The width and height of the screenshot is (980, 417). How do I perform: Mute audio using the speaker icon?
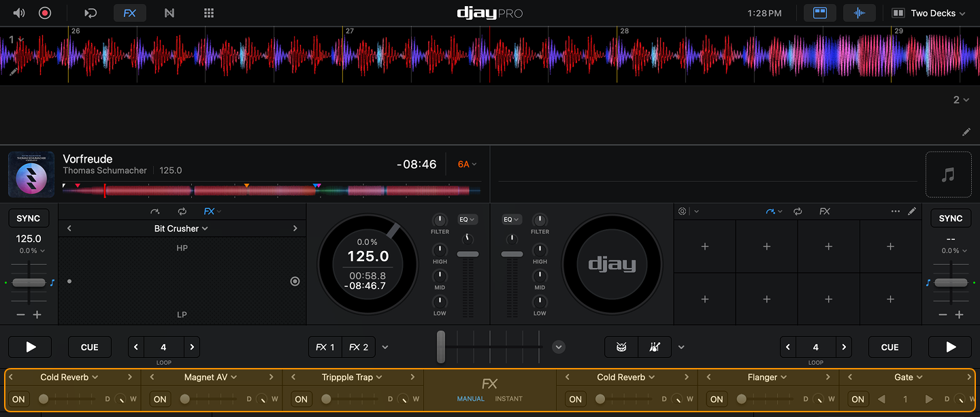click(18, 12)
